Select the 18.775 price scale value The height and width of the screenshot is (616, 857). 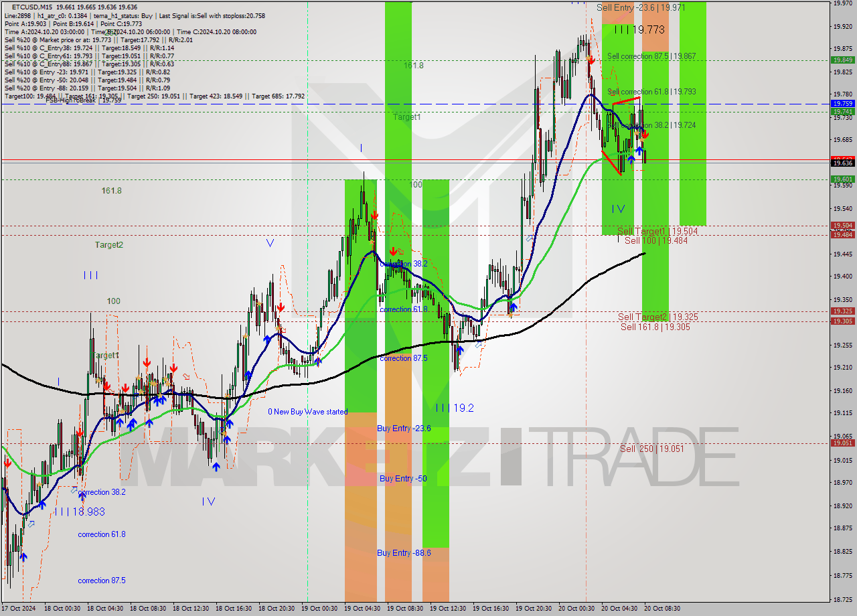[842, 575]
